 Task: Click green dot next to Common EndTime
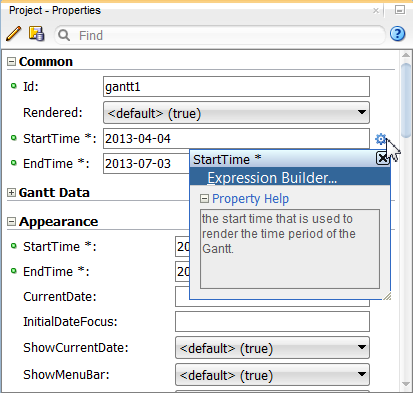(x=14, y=163)
